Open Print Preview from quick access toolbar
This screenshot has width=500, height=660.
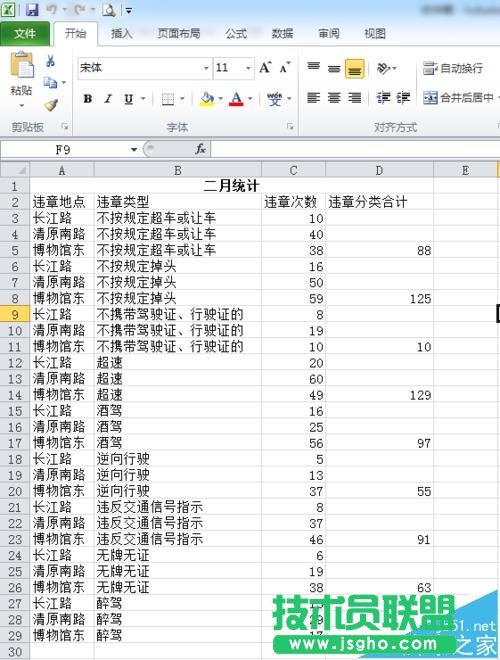(x=109, y=9)
